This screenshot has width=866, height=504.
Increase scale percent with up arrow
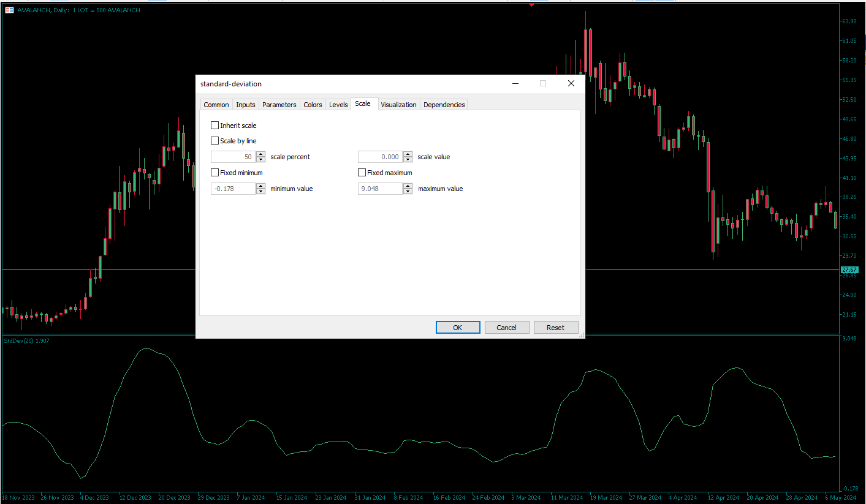click(x=261, y=154)
